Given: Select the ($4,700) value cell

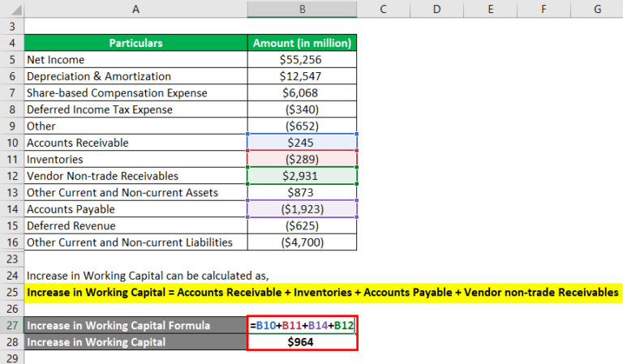Looking at the screenshot, I should (x=302, y=242).
